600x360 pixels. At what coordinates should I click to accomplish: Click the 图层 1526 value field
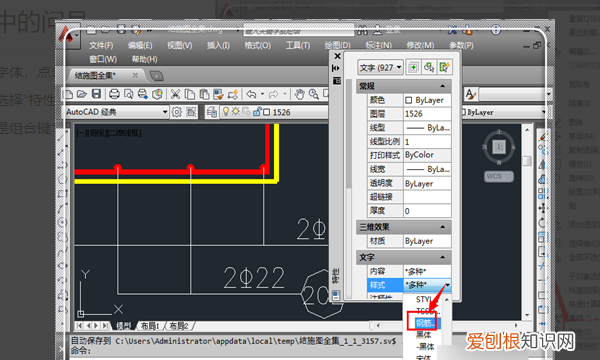427,114
